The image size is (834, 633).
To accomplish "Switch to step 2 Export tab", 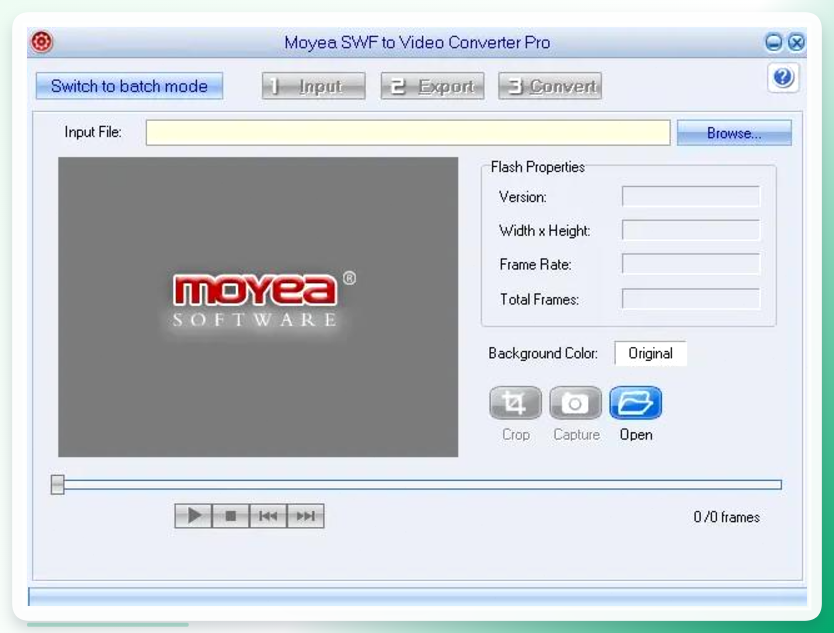I will 432,86.
